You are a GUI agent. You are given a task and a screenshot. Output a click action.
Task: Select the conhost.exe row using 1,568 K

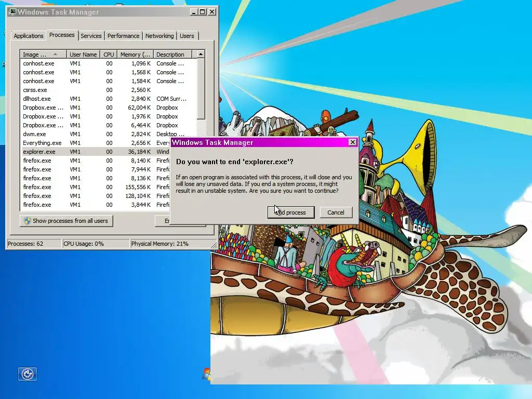tap(108, 72)
